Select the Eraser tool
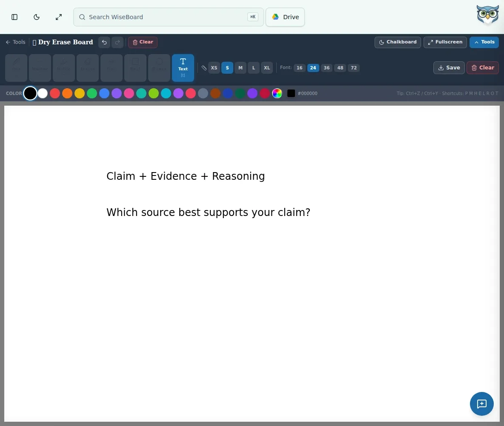 point(87,68)
